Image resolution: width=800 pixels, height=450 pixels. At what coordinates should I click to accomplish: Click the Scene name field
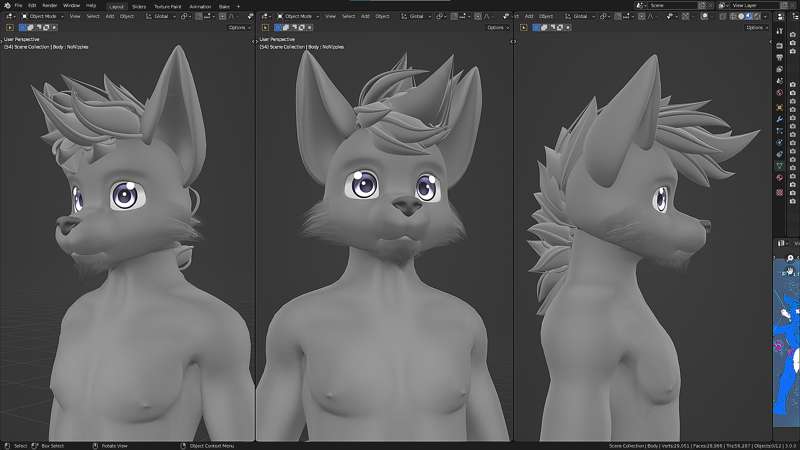672,5
